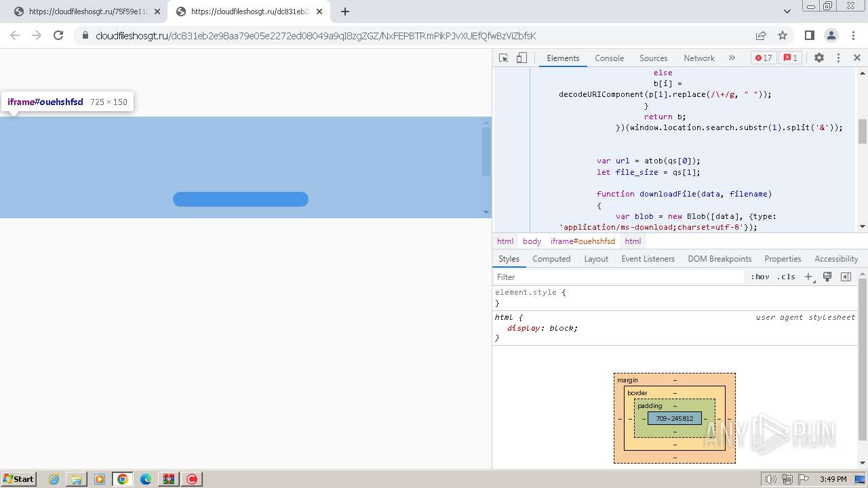Select iframe#ouehshfsd breadcrumb
The width and height of the screenshot is (868, 488).
[x=583, y=241]
